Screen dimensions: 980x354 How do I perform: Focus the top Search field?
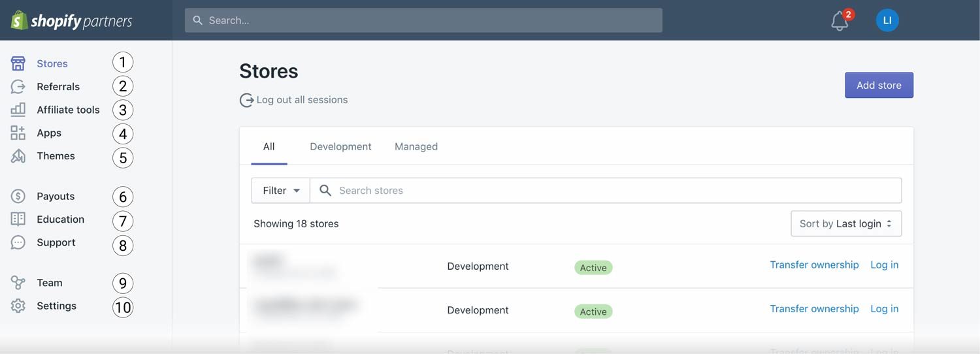423,20
